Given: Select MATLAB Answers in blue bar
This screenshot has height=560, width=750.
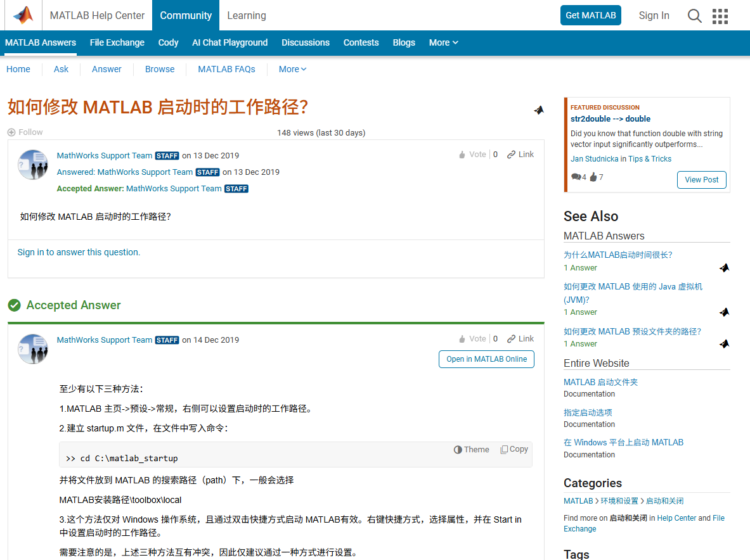Looking at the screenshot, I should point(41,42).
